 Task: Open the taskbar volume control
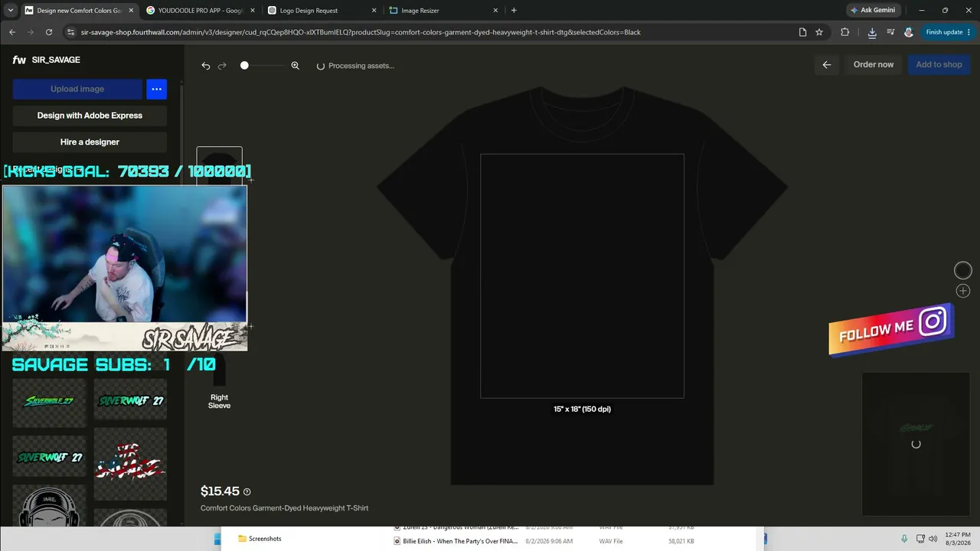[x=932, y=539]
